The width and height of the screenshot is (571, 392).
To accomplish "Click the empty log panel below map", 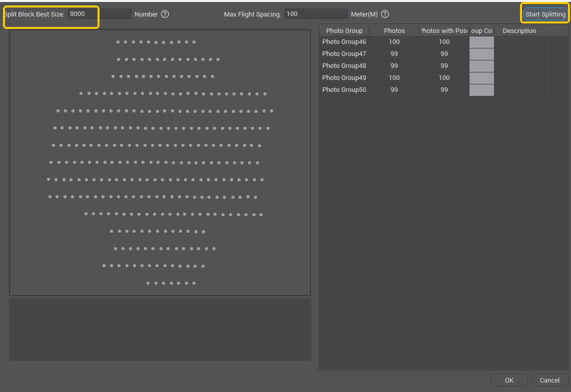I will pyautogui.click(x=160, y=329).
